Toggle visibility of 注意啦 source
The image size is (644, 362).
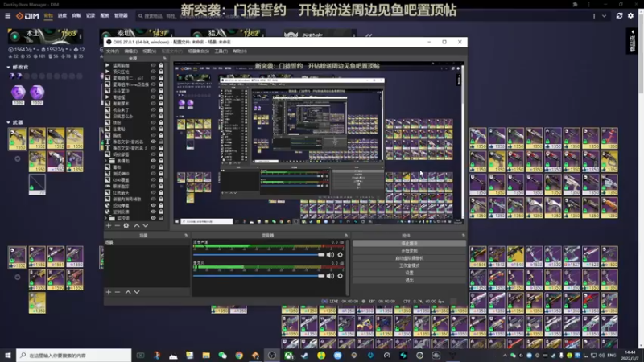(x=153, y=129)
